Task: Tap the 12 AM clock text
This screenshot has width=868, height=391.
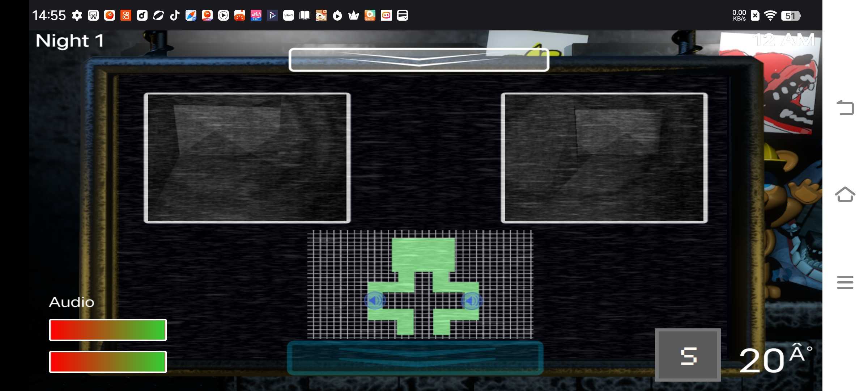Action: [x=783, y=40]
